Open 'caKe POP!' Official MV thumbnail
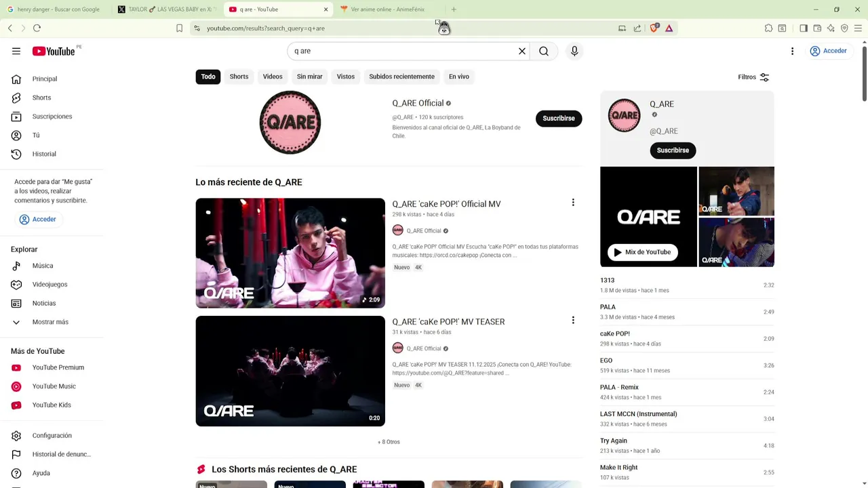Viewport: 868px width, 488px height. click(x=290, y=253)
